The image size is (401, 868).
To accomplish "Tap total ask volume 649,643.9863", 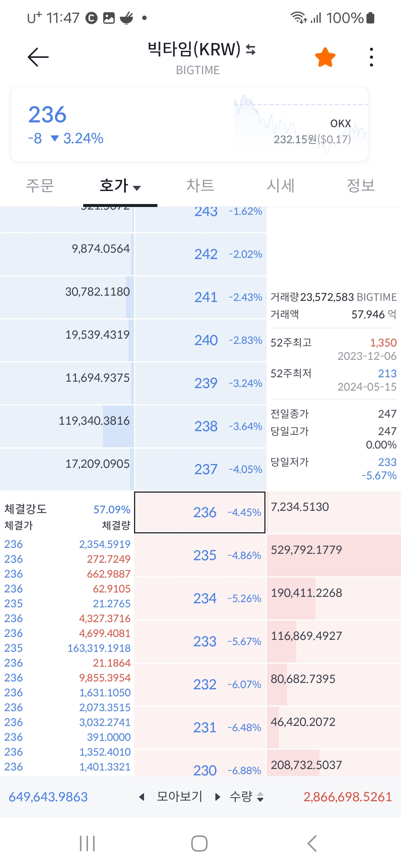I will click(x=48, y=797).
